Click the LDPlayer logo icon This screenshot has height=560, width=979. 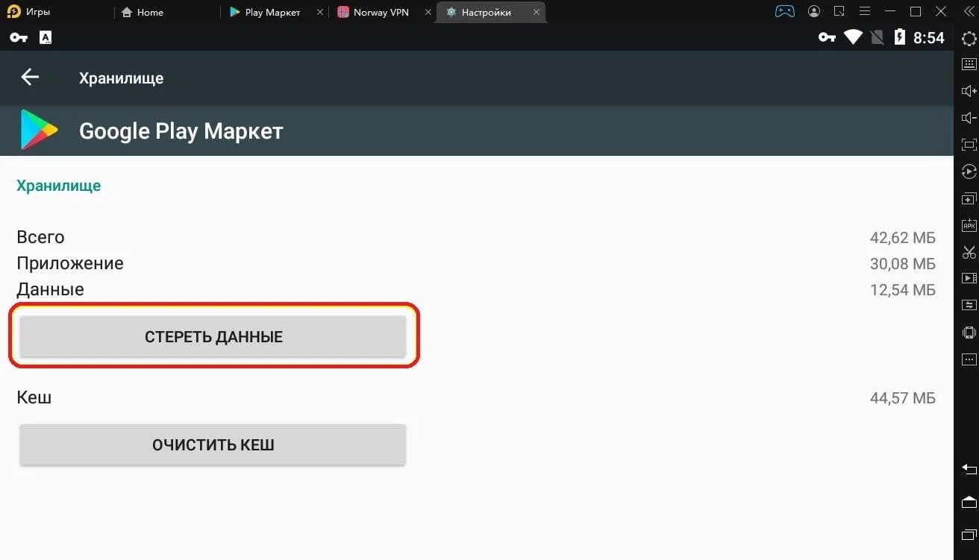[13, 12]
